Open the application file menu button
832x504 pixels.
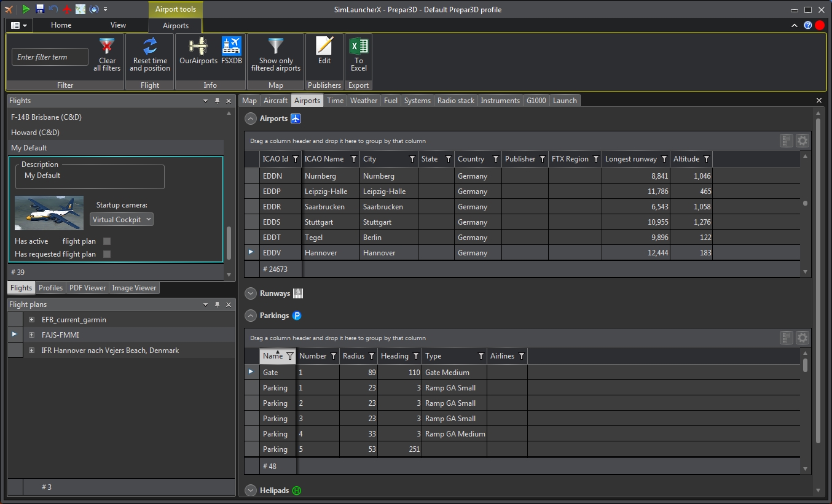pyautogui.click(x=18, y=25)
